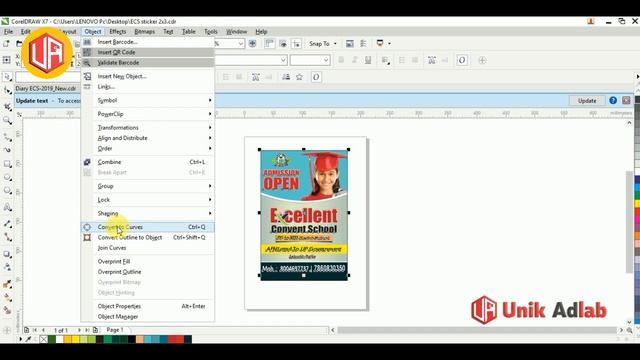Image resolution: width=640 pixels, height=360 pixels.
Task: Pick the yellow swatch in the bottom palette
Action: pos(76,339)
